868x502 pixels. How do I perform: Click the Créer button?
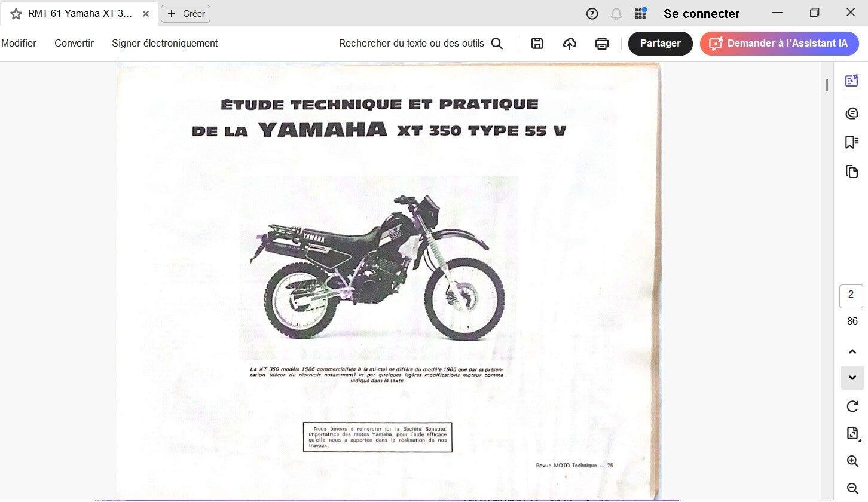pyautogui.click(x=186, y=14)
